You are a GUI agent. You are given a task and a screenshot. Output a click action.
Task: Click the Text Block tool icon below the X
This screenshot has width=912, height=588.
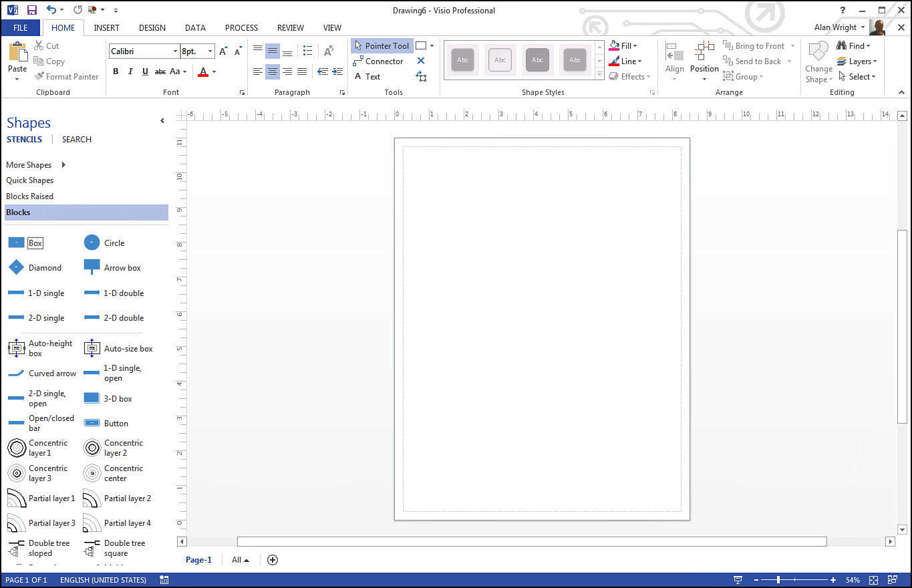pyautogui.click(x=421, y=76)
